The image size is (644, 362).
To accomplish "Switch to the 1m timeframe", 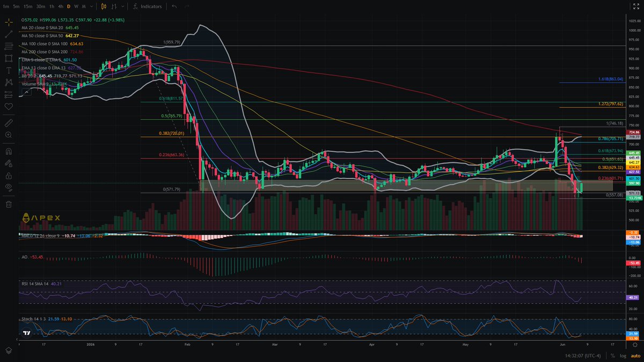I will coord(6,6).
